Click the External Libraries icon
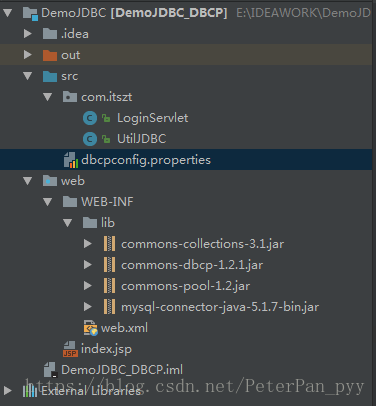Screen dimensions: 376x406 pyautogui.click(x=30, y=390)
